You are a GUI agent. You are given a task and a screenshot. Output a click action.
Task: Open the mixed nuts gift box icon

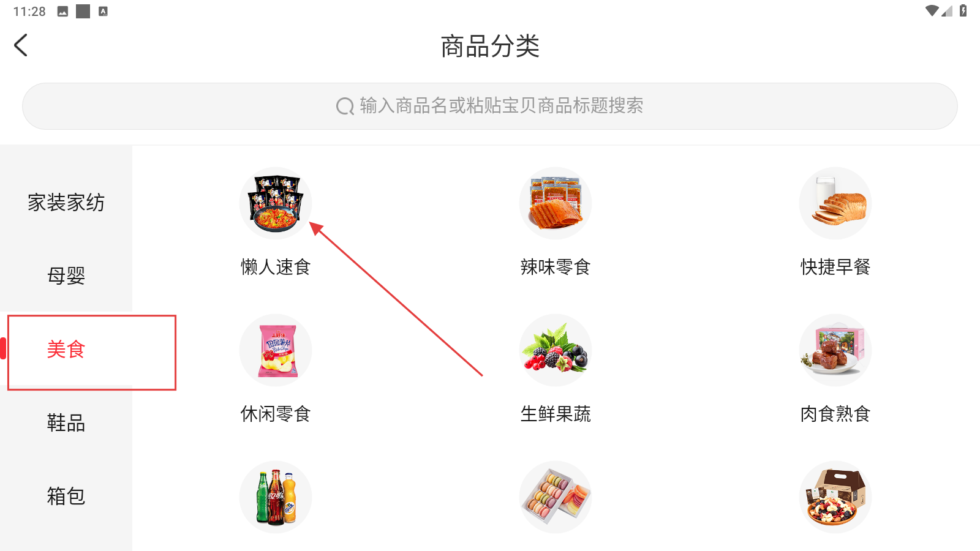click(835, 497)
